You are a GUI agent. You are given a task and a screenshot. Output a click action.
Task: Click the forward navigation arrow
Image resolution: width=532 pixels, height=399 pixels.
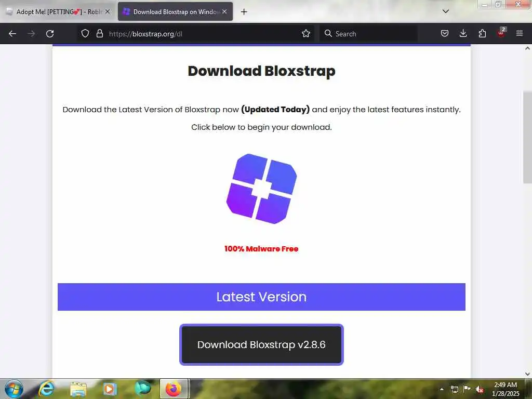point(31,34)
